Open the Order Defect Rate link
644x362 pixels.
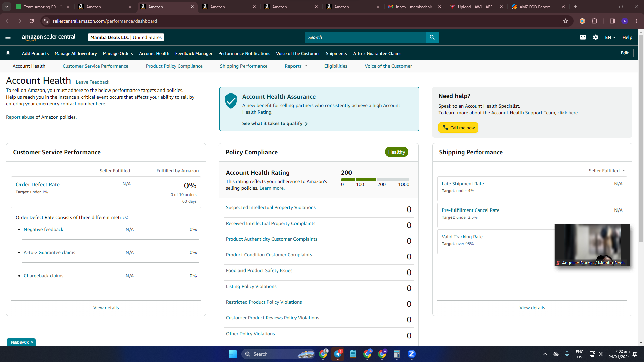pos(38,184)
